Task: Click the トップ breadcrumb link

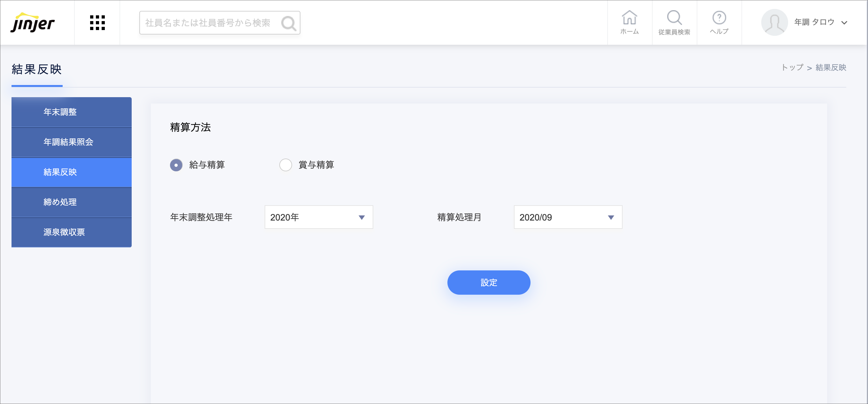Action: [792, 67]
